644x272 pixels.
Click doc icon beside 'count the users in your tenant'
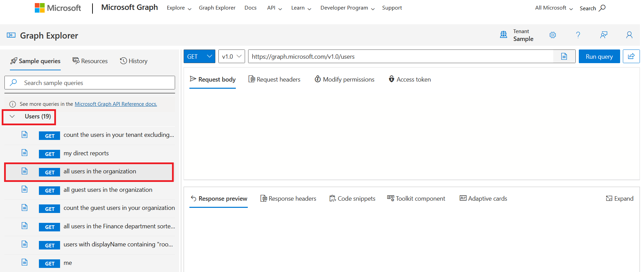click(25, 134)
